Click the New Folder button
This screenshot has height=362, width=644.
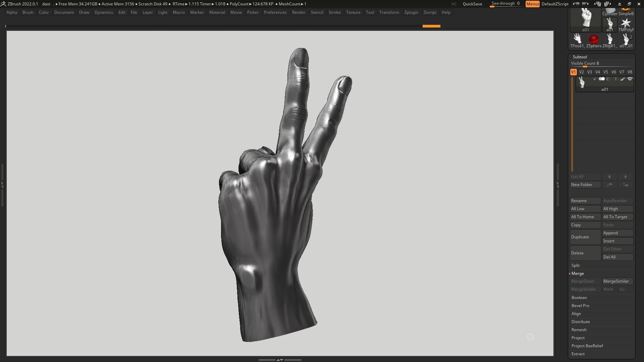tap(585, 185)
